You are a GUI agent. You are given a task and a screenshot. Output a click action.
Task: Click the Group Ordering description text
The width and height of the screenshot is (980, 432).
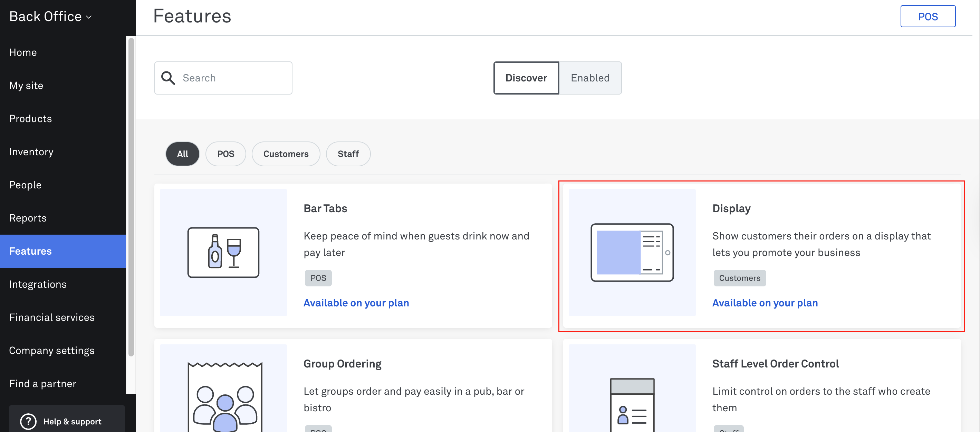coord(414,399)
